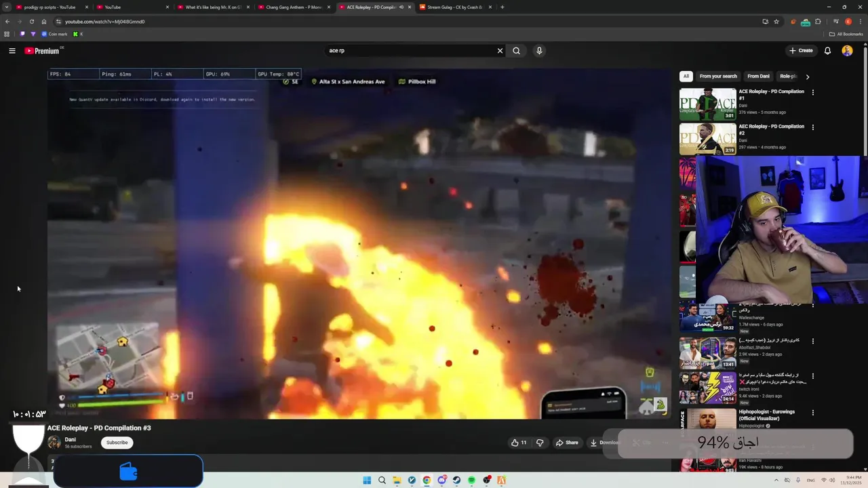868x488 pixels.
Task: Open PD Compilation #2 thumbnail
Action: tap(708, 139)
